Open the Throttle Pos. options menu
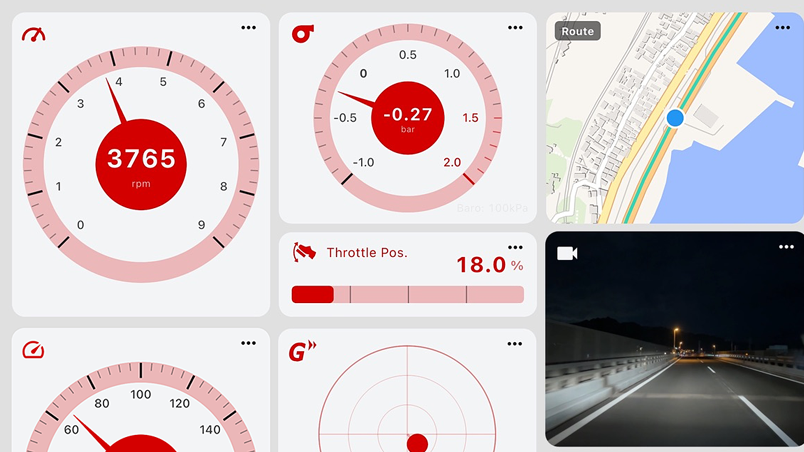This screenshot has width=804, height=452. [x=515, y=248]
